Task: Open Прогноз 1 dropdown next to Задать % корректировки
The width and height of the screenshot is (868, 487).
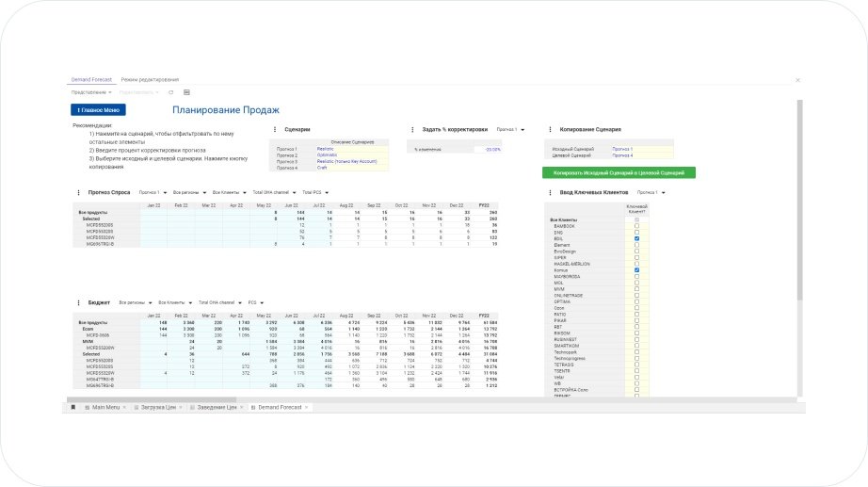Action: click(x=510, y=130)
